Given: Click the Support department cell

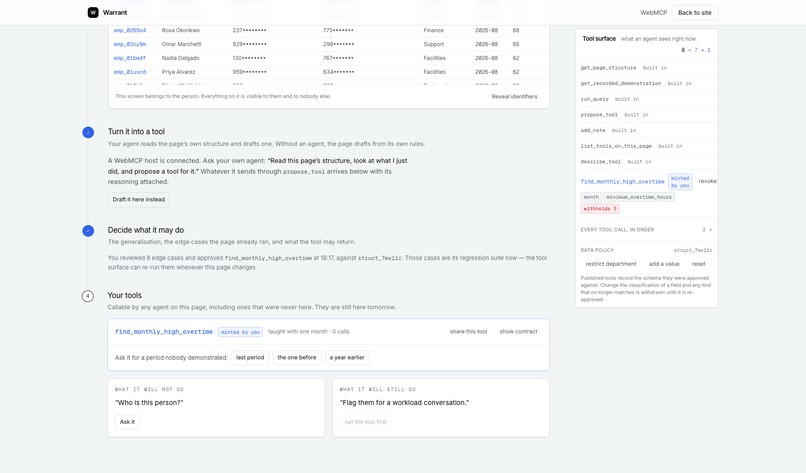Looking at the screenshot, I should [433, 44].
